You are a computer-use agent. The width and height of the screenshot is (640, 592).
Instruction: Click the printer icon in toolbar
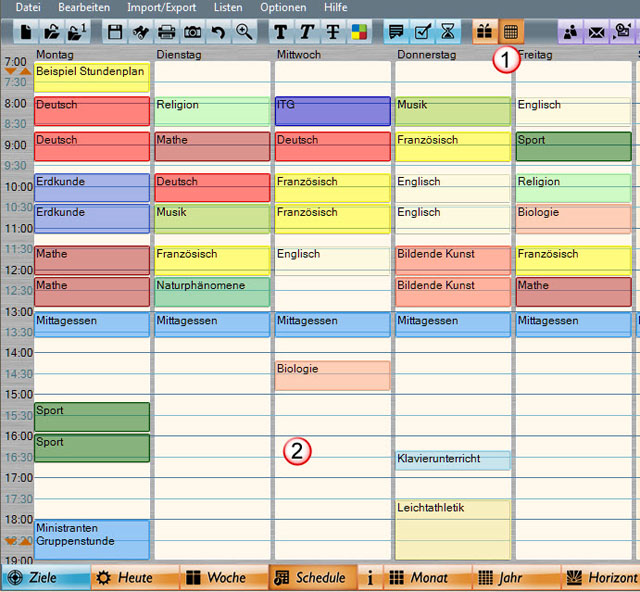click(x=167, y=32)
